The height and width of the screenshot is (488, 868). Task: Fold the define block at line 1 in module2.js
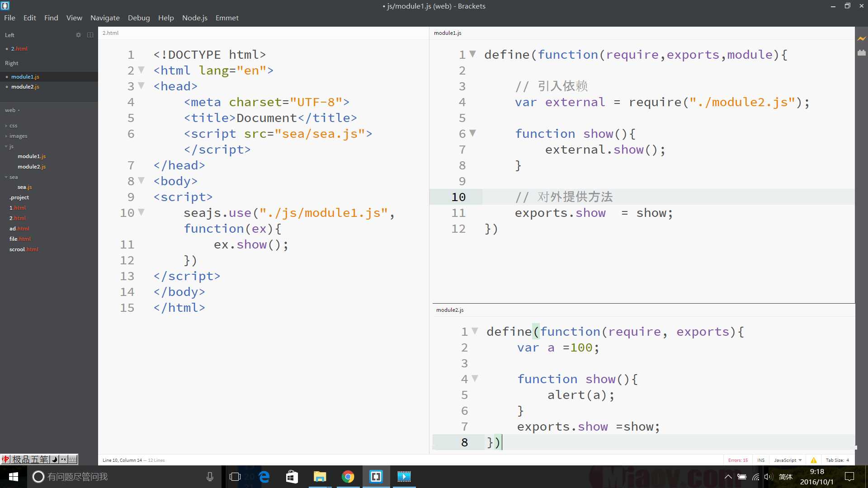475,331
